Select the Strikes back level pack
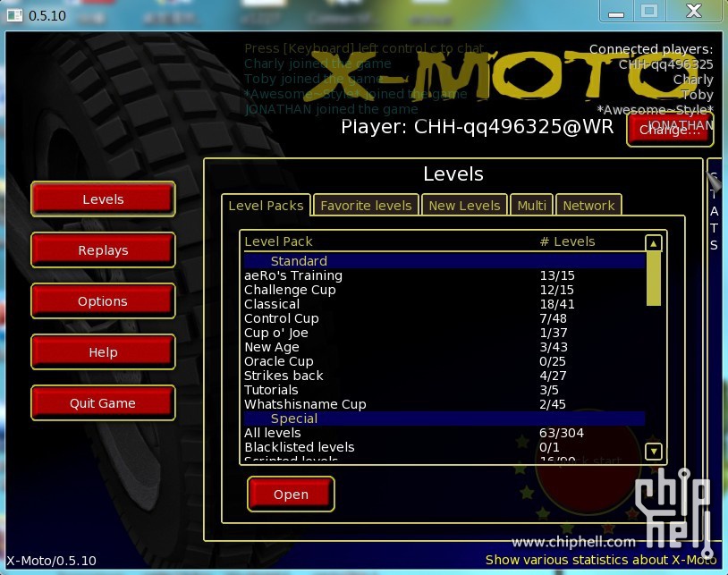The height and width of the screenshot is (575, 728). pyautogui.click(x=444, y=376)
